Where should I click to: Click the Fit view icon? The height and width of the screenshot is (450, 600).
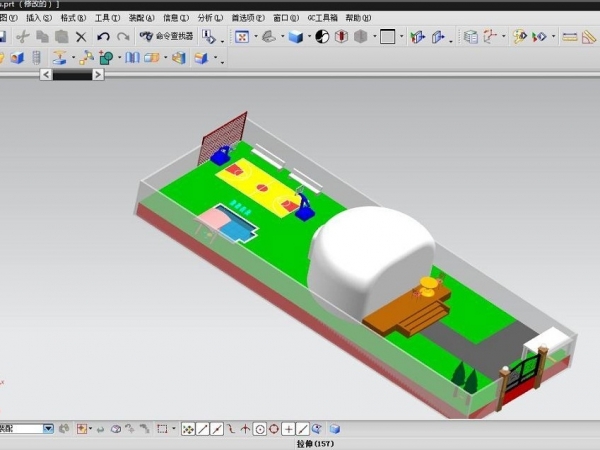(x=241, y=37)
